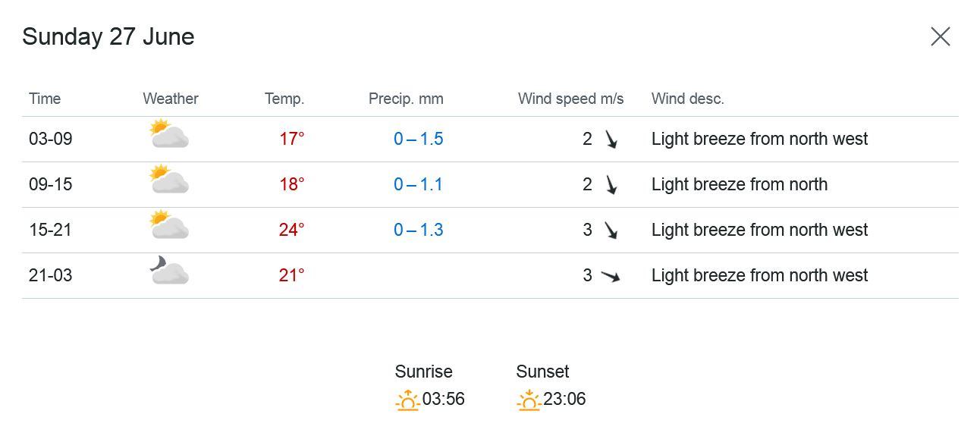Select the 0 – 1.5 precipitation value

(x=418, y=139)
